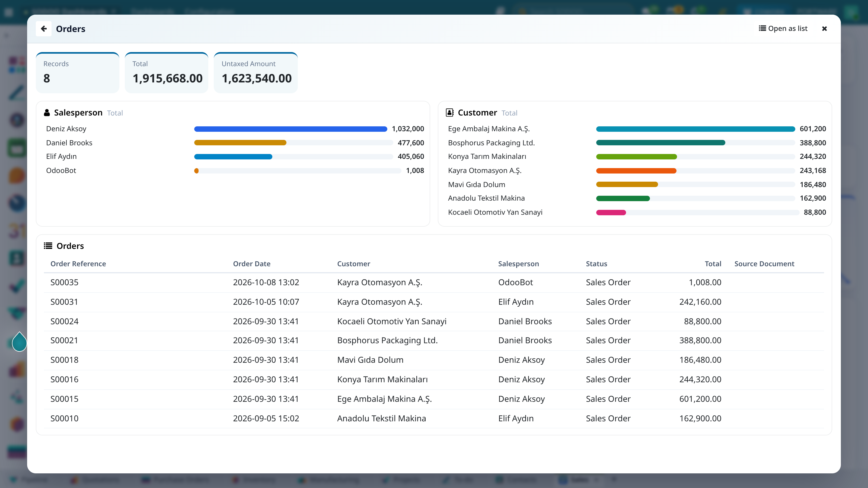Click the Kocaeli Otomotiv pink bar
The width and height of the screenshot is (868, 488).
(611, 213)
